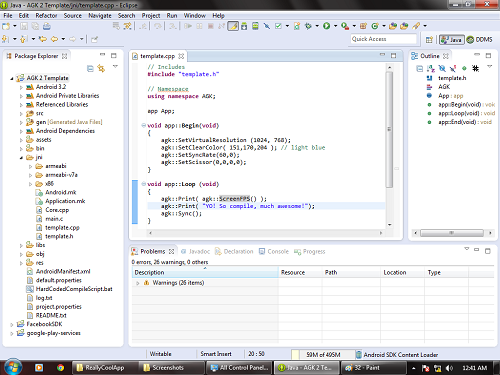
Task: Select template.h in Package Explorer
Action: (x=55, y=236)
